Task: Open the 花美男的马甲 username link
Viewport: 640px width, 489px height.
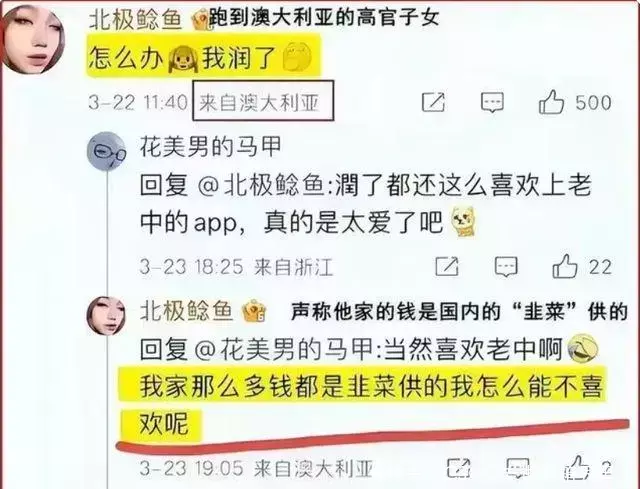Action: pos(211,147)
